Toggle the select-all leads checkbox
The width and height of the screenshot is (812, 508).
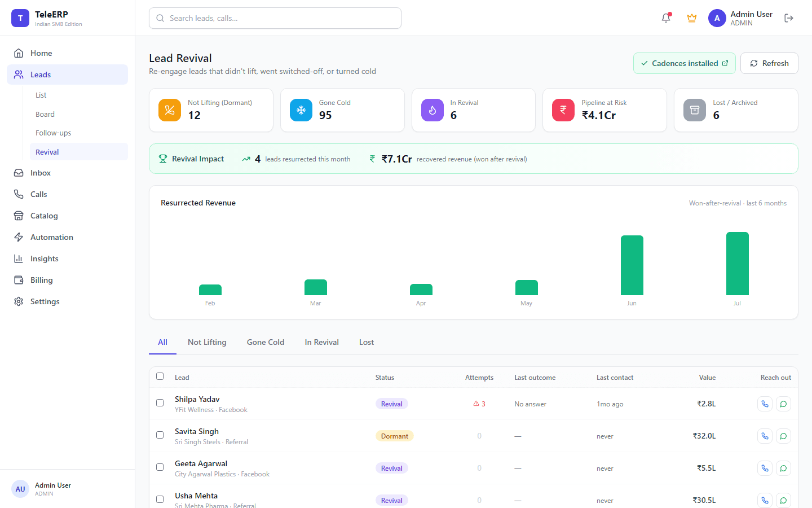160,376
